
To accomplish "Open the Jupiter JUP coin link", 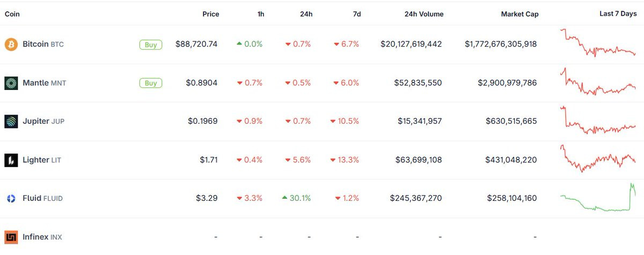I will coord(43,122).
